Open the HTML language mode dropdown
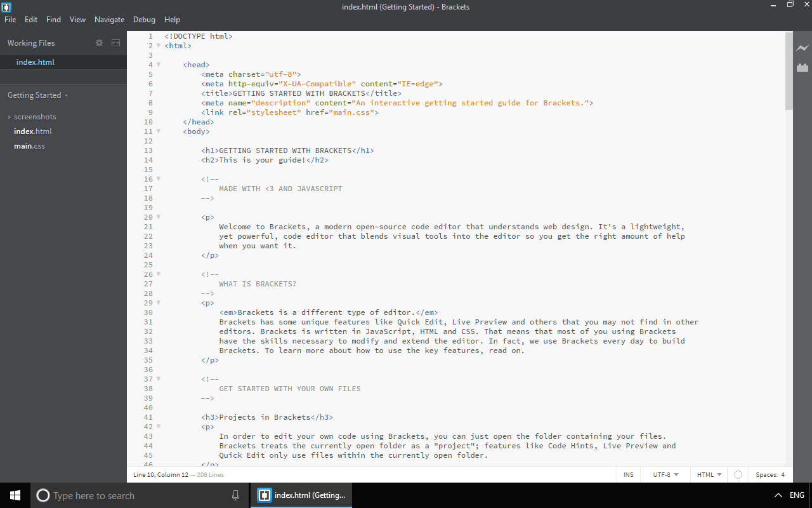Image resolution: width=812 pixels, height=508 pixels. 709,474
